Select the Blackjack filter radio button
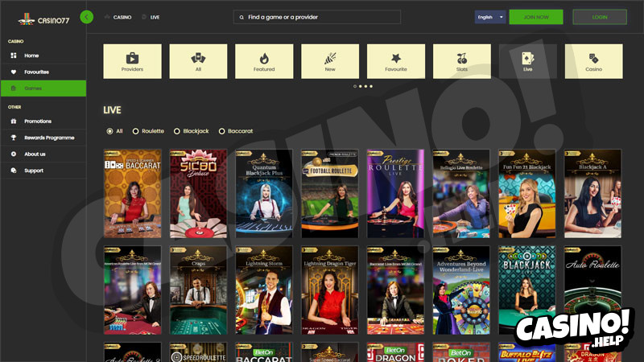 [176, 131]
